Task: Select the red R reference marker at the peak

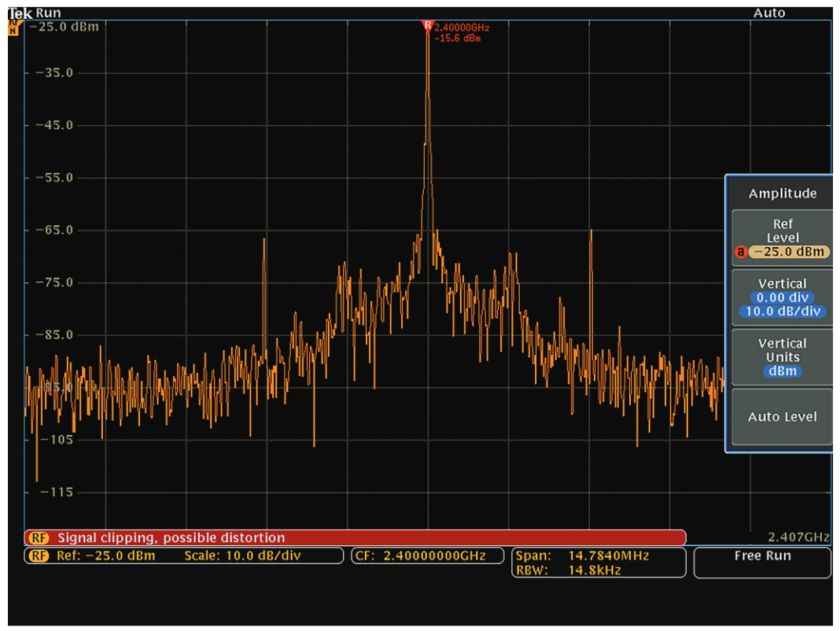Action: tap(429, 25)
